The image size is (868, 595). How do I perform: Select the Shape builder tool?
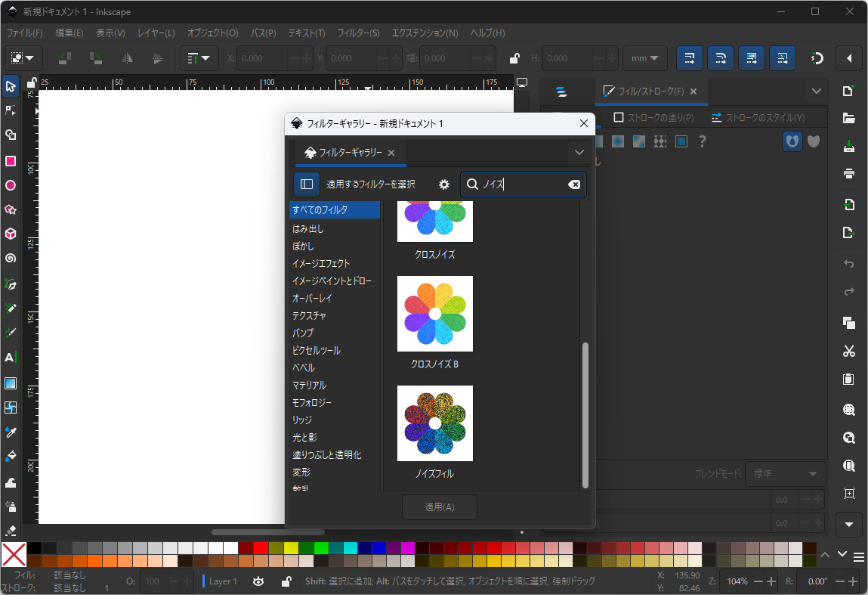(x=10, y=135)
